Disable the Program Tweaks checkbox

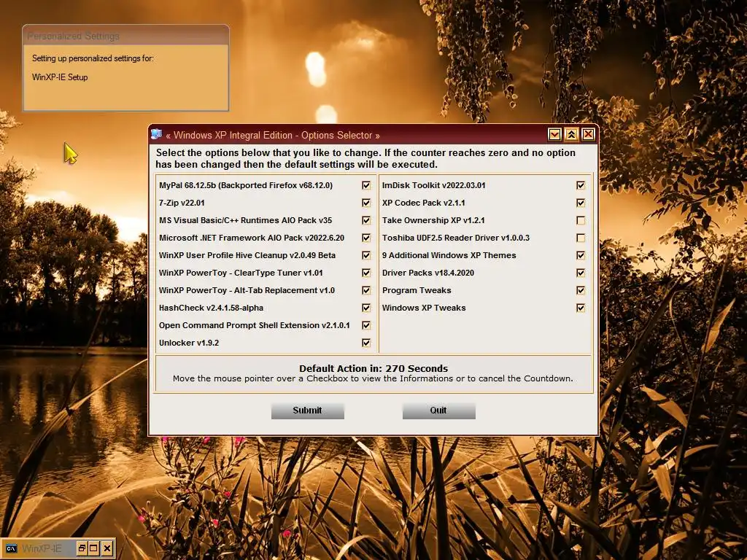(x=580, y=290)
